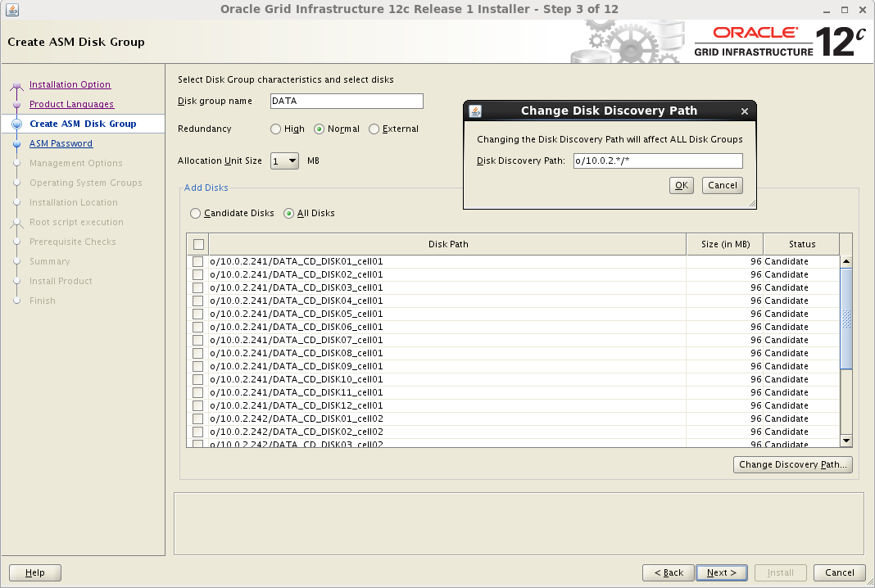
Task: Check the DATA_CD_DISK04_cell01 disk
Action: point(197,301)
